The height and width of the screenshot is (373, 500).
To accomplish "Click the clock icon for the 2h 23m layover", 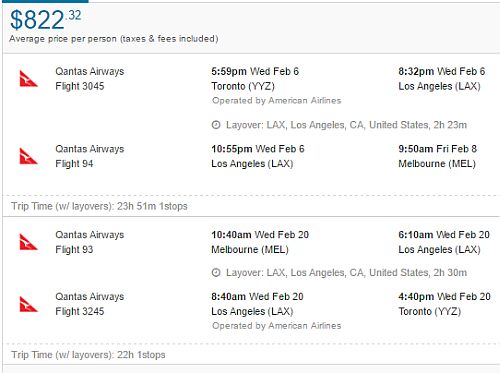I will coord(216,125).
